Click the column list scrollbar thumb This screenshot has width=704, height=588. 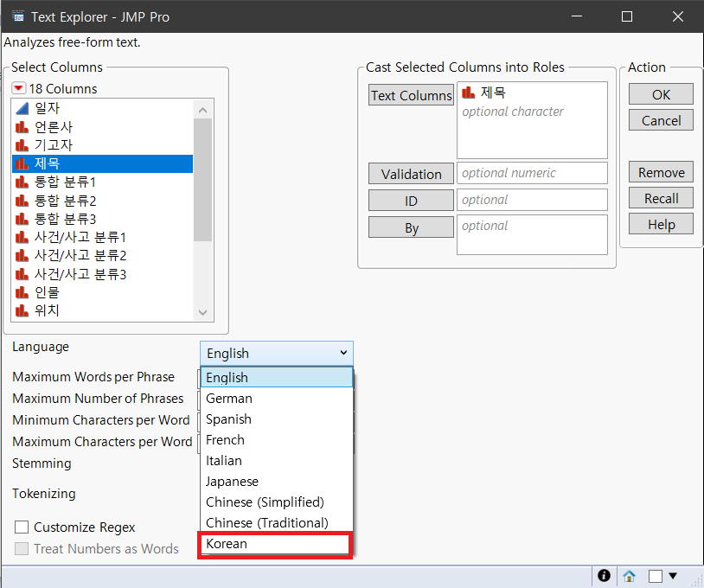tap(203, 180)
